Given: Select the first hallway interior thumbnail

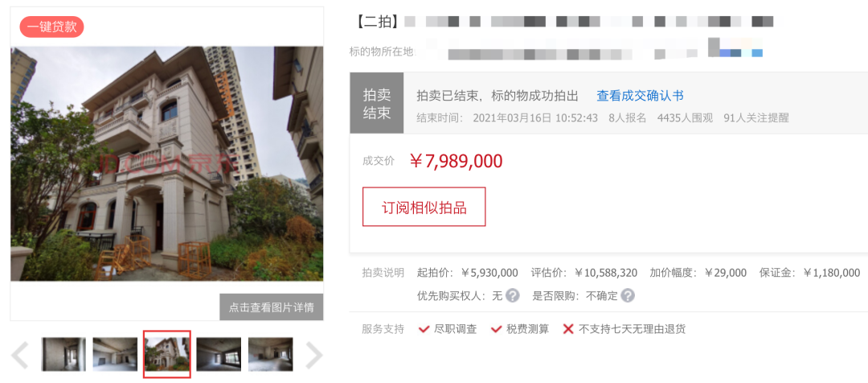Looking at the screenshot, I should [x=63, y=354].
